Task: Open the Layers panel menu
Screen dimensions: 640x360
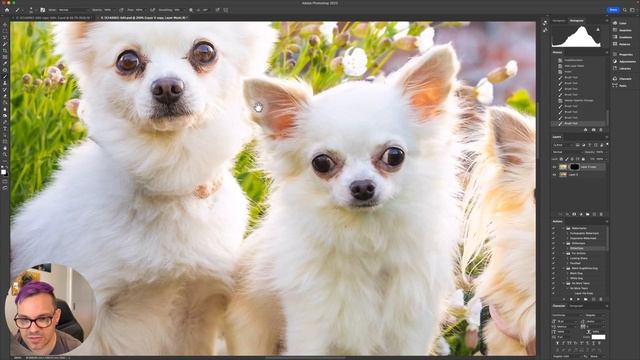Action: coord(607,137)
